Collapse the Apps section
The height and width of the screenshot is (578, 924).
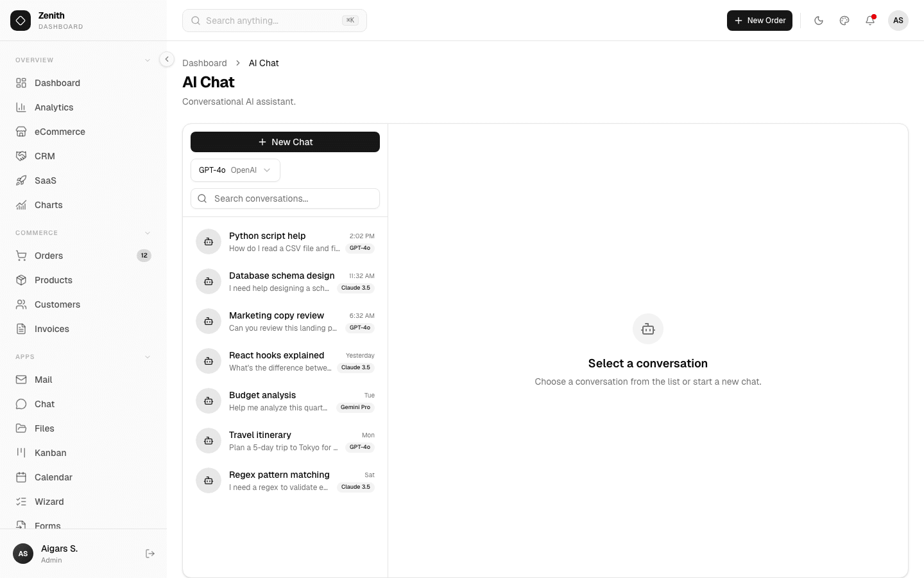click(148, 356)
